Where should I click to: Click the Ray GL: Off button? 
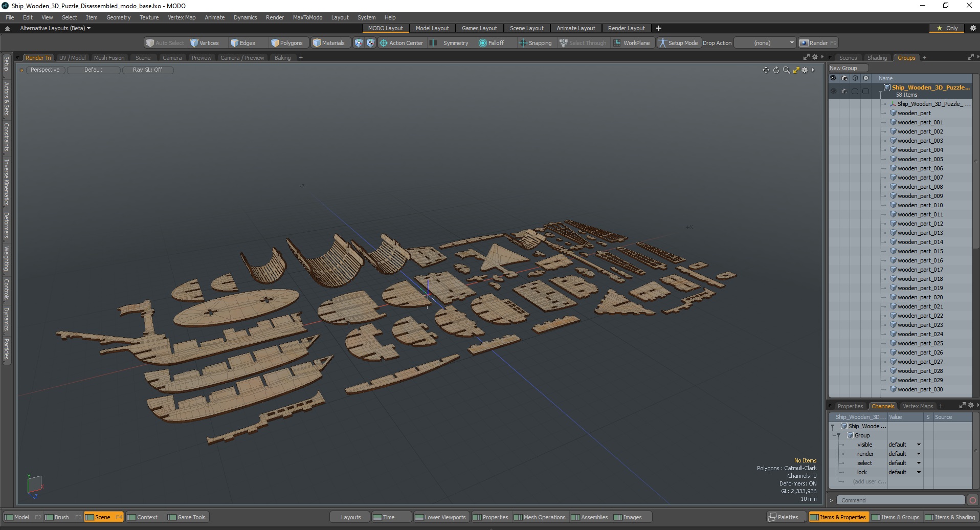(147, 70)
